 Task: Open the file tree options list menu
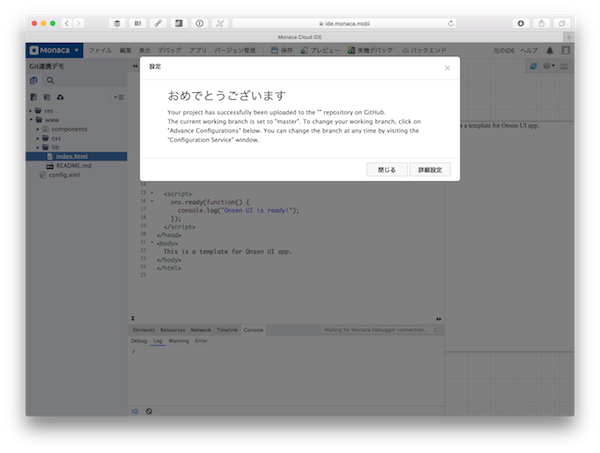[119, 97]
